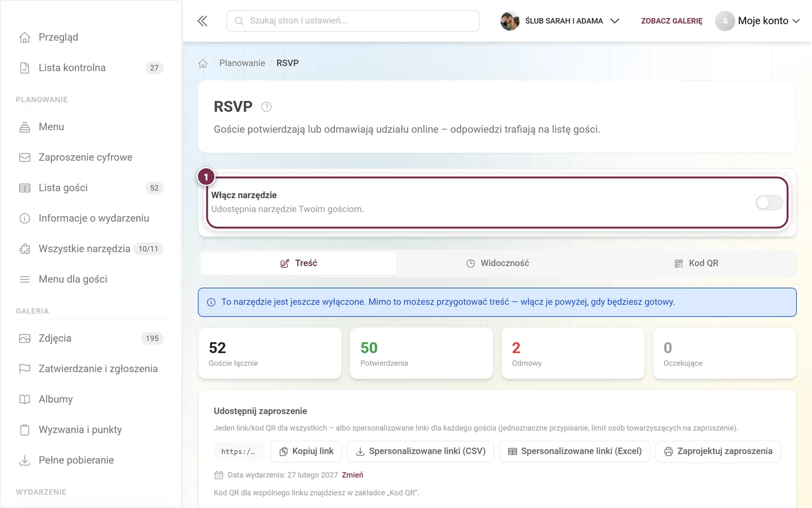Click the Zaprojektuj zaproszenia button
This screenshot has height=508, width=812.
[718, 452]
